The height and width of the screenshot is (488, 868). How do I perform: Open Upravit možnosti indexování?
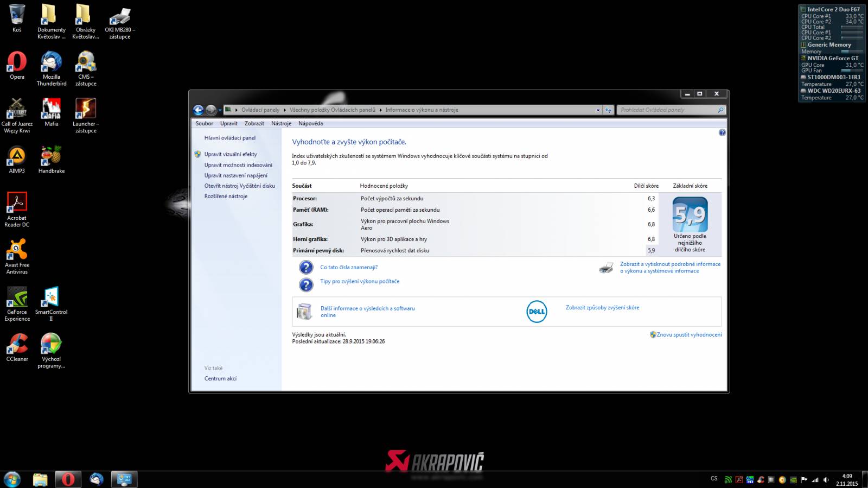tap(238, 165)
